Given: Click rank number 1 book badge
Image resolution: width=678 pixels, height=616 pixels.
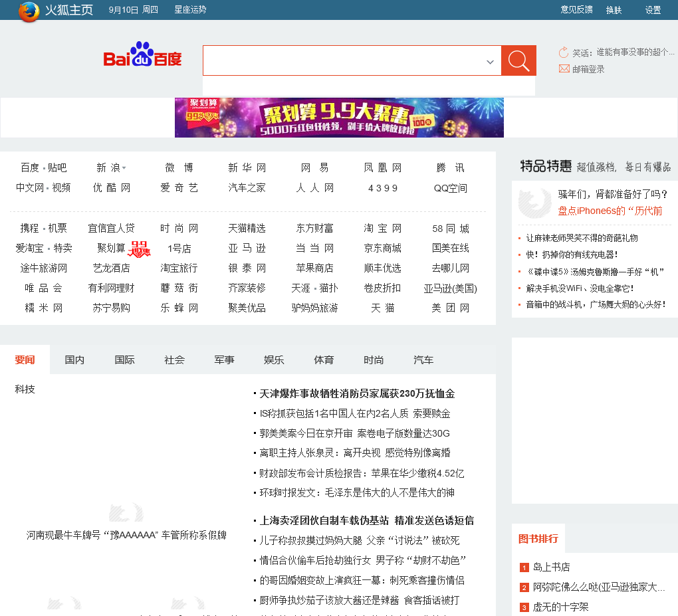Looking at the screenshot, I should 524,567.
